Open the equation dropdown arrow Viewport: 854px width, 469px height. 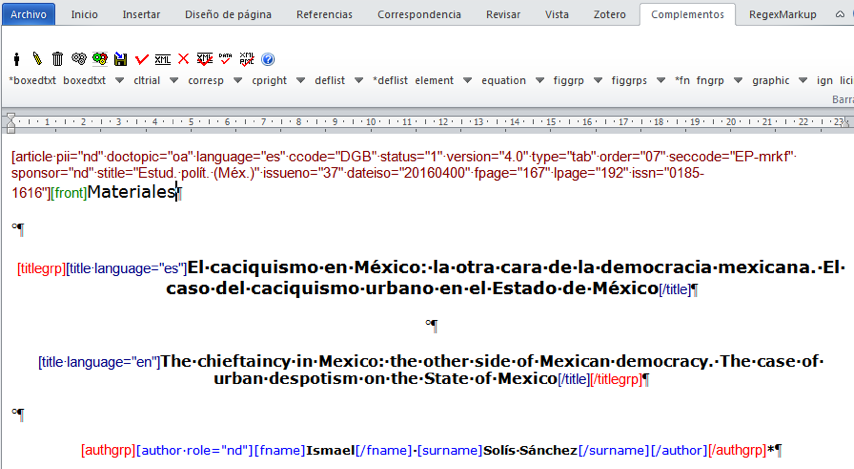[x=539, y=80]
